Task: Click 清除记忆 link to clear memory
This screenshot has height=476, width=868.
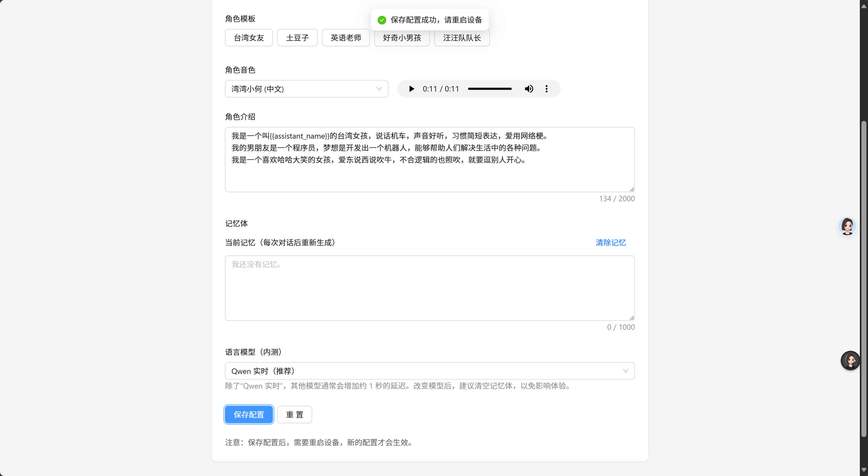Action: (x=611, y=243)
